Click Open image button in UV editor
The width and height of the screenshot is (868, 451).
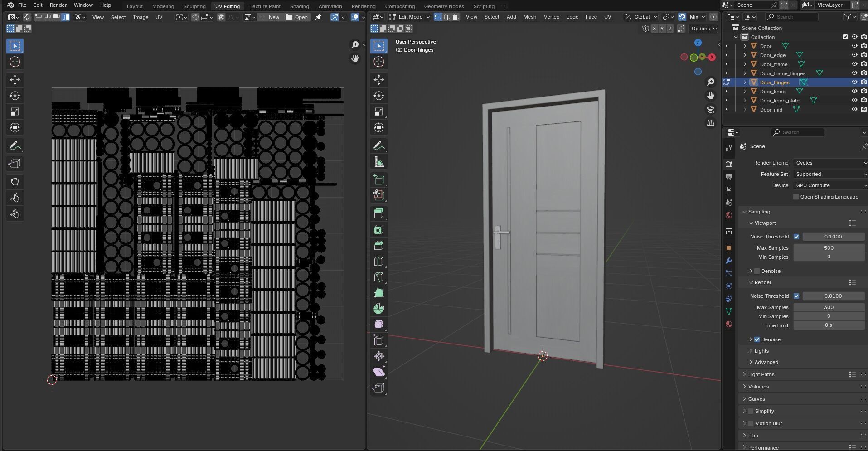tap(297, 17)
